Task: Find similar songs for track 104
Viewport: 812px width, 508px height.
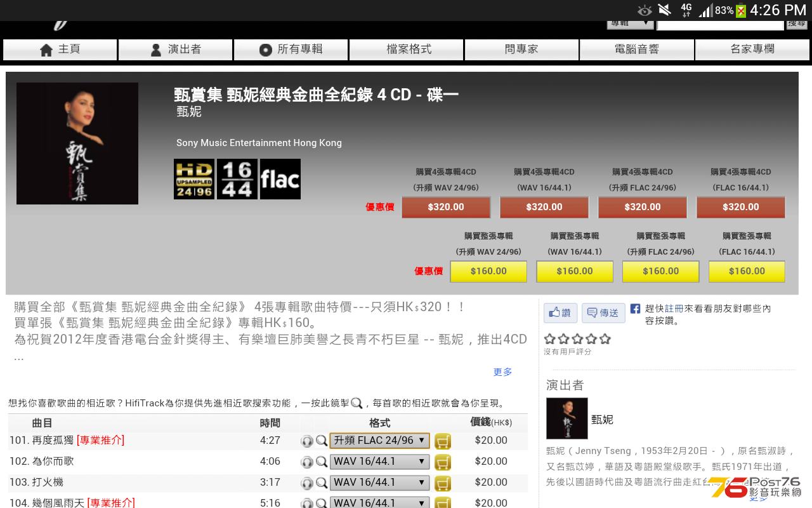Action: [x=322, y=503]
